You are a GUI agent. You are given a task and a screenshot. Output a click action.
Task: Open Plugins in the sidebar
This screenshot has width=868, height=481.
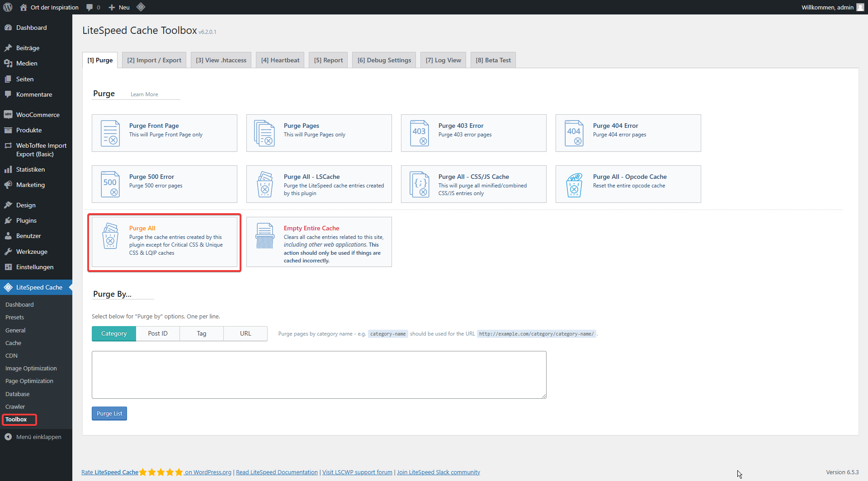[36, 220]
